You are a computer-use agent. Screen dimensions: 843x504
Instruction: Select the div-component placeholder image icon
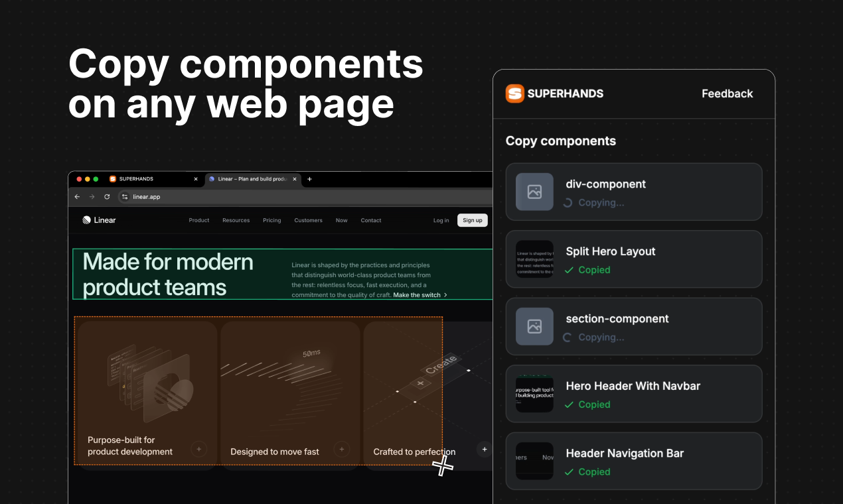534,192
